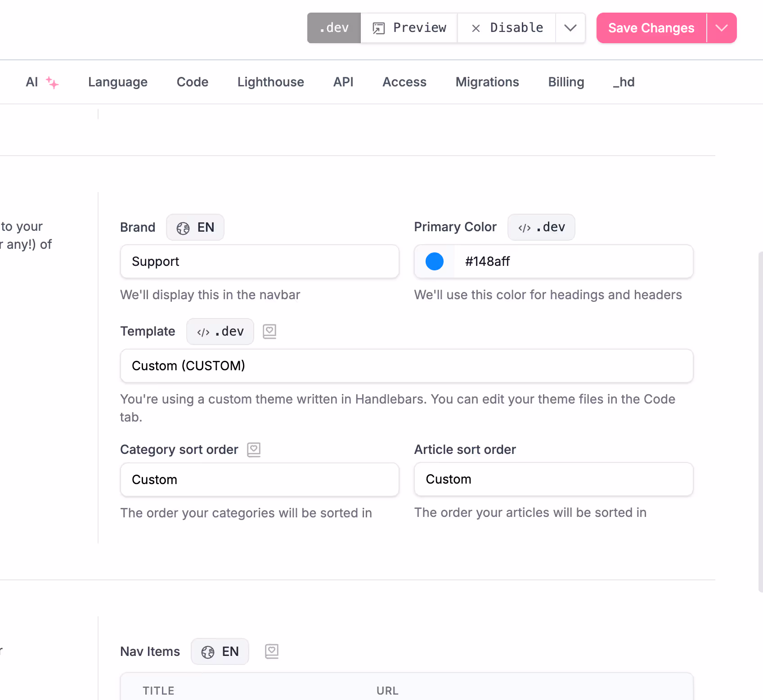This screenshot has height=700, width=763.
Task: Click the TITLE column header
Action: point(158,691)
